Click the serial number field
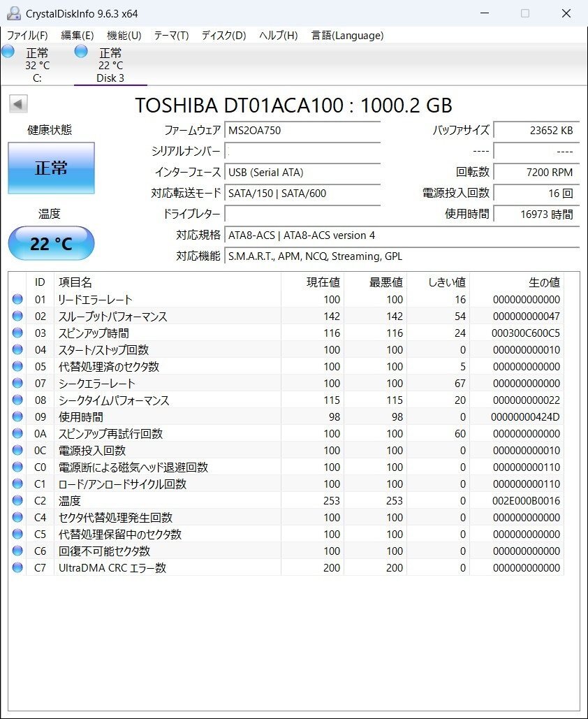 (x=302, y=152)
